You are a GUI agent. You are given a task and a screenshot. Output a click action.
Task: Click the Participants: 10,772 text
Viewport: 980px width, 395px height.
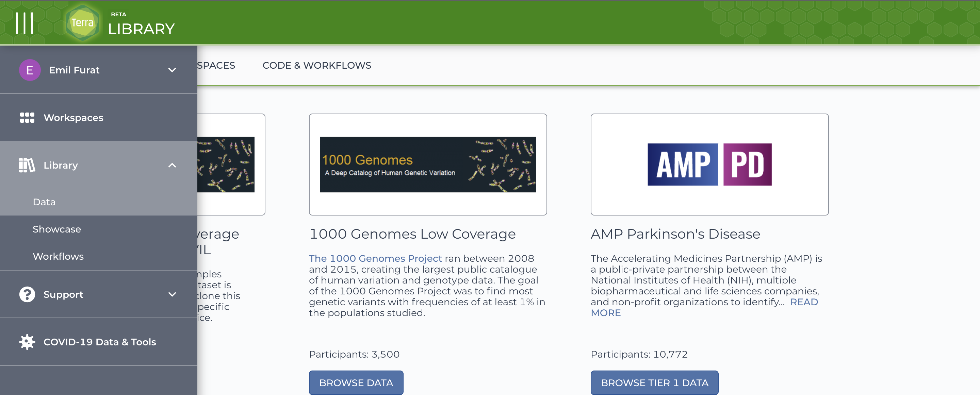click(639, 354)
